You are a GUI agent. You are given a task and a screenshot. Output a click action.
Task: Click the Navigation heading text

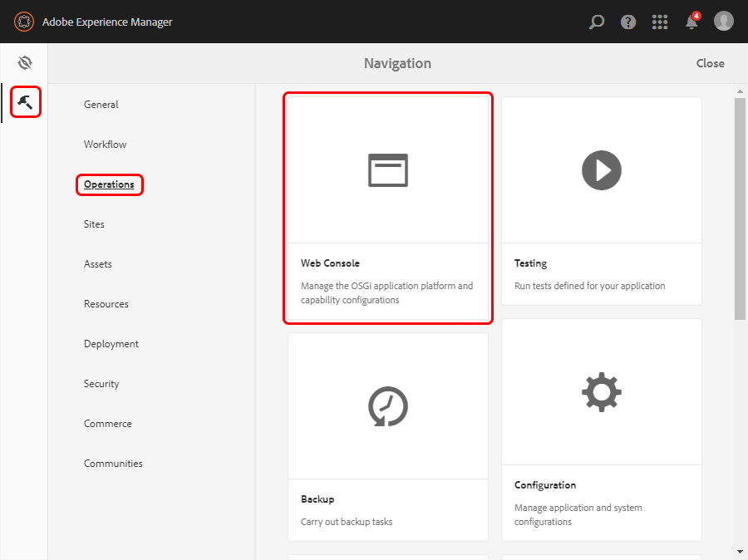point(397,63)
